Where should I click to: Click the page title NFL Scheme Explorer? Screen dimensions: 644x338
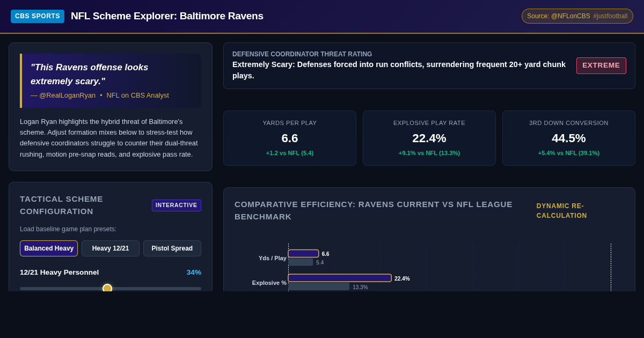click(x=167, y=16)
